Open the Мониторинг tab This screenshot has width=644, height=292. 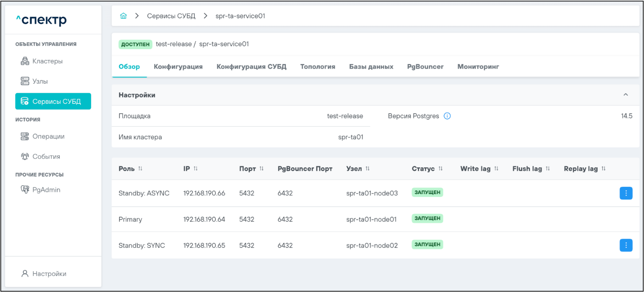478,67
